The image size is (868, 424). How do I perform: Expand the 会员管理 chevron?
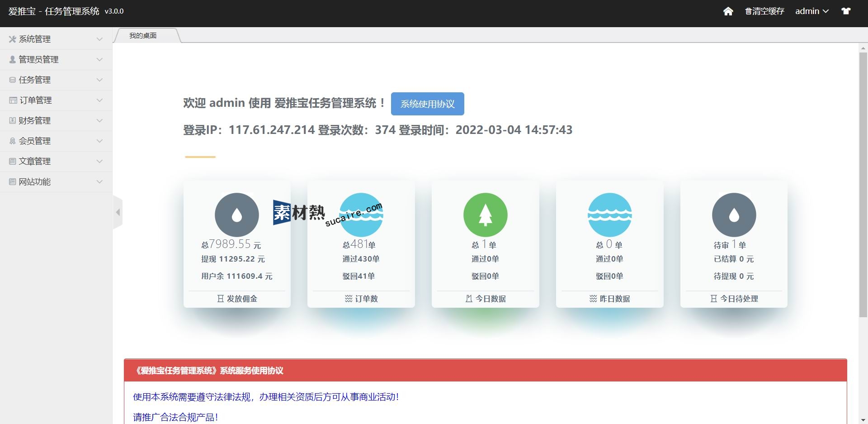pos(99,141)
